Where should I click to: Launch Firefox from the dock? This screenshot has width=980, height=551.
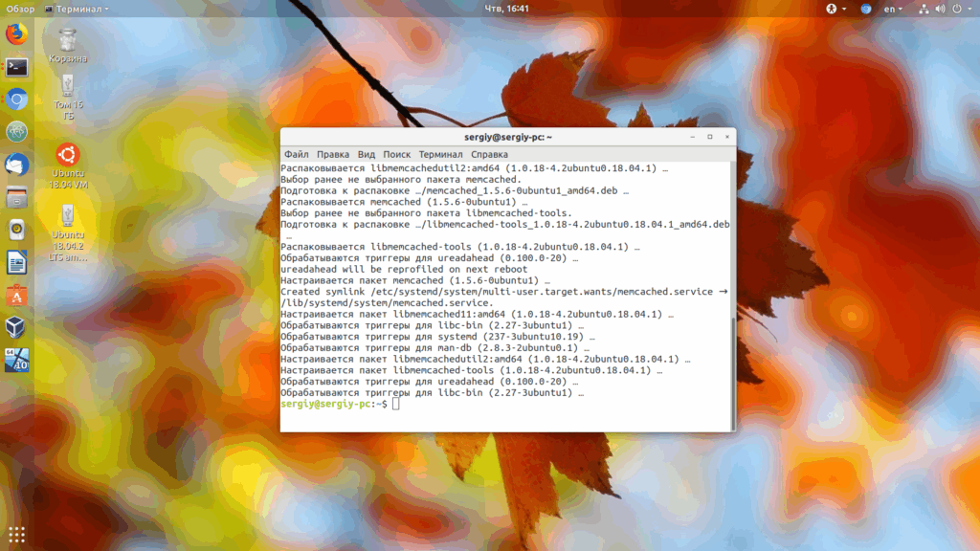tap(17, 33)
